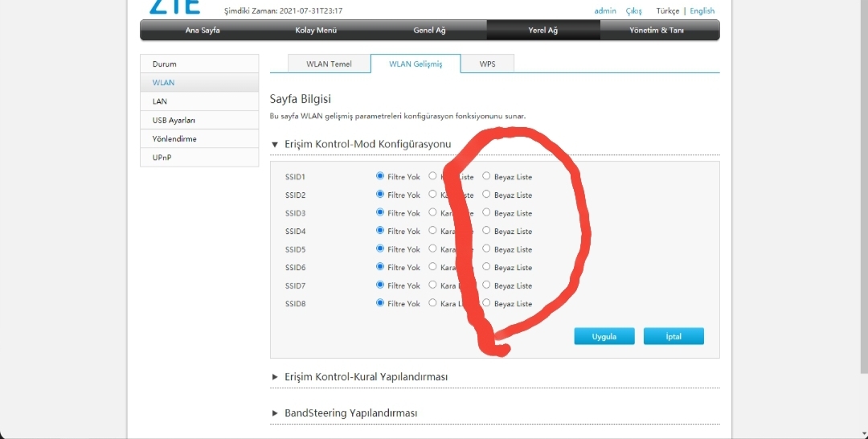The image size is (868, 439).
Task: Select Kara Liste radio for SSID1
Action: tap(432, 176)
